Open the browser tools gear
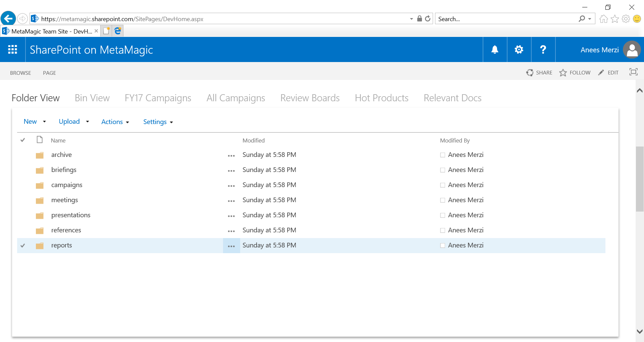The height and width of the screenshot is (342, 644). coord(626,19)
